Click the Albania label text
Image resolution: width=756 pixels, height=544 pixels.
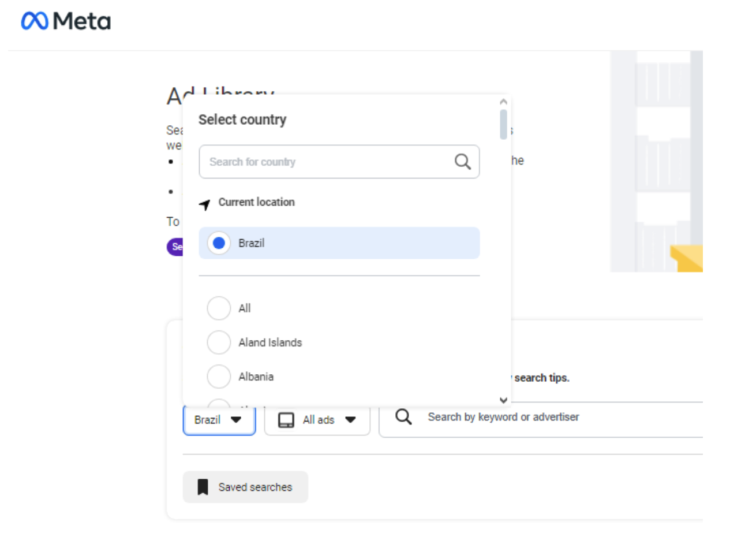(256, 377)
